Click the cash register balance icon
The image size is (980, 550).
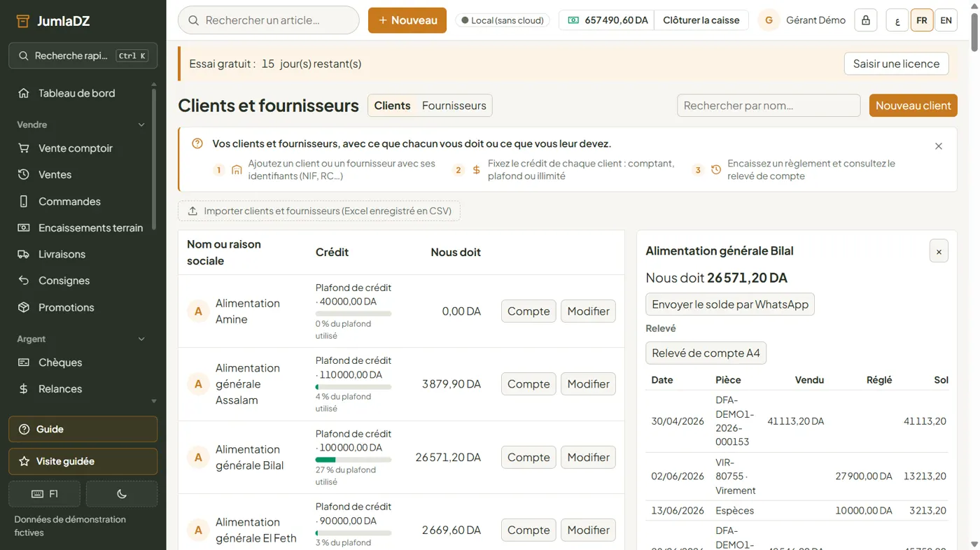tap(573, 20)
